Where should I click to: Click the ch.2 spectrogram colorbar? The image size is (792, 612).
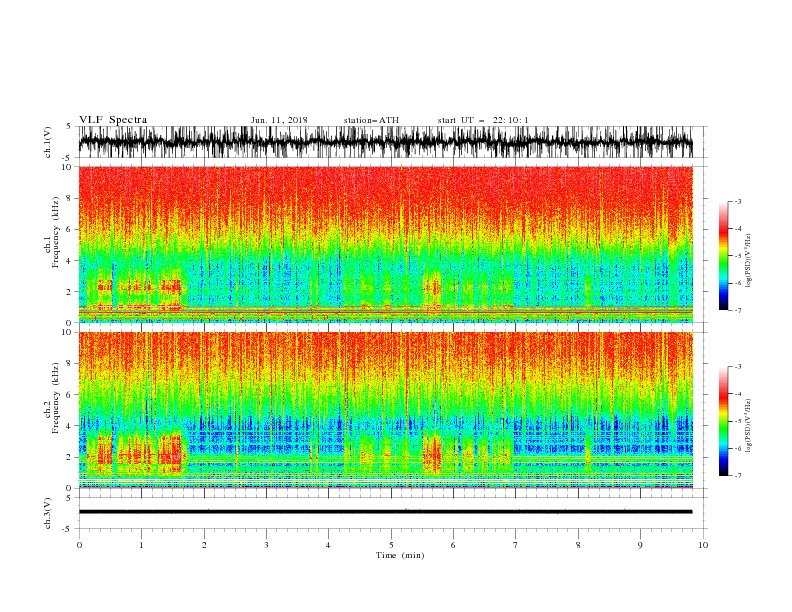pos(724,421)
